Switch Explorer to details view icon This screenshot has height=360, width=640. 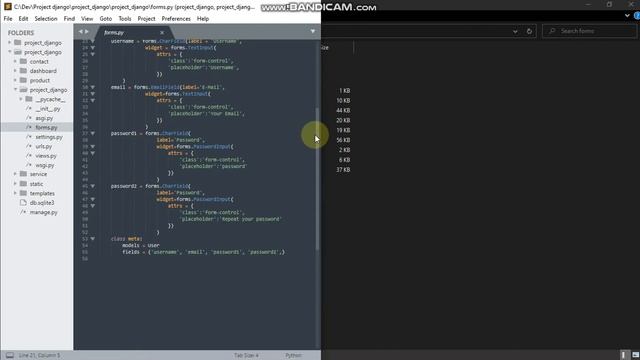point(623,355)
